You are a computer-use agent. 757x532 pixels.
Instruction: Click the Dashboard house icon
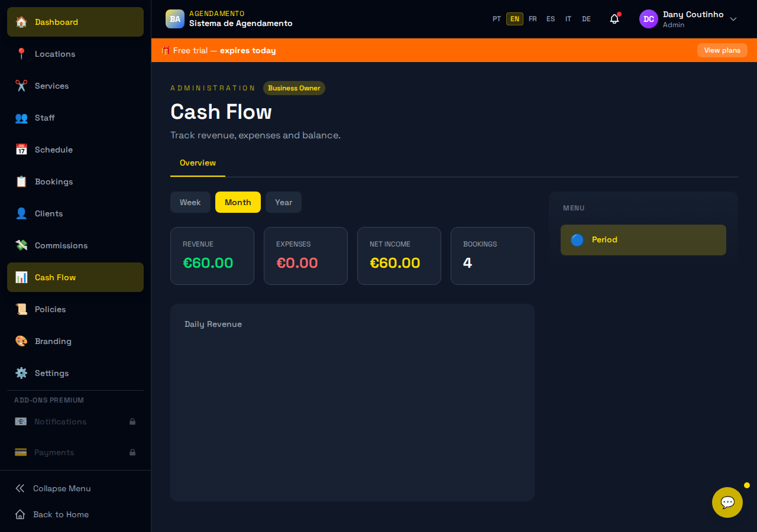(x=21, y=22)
